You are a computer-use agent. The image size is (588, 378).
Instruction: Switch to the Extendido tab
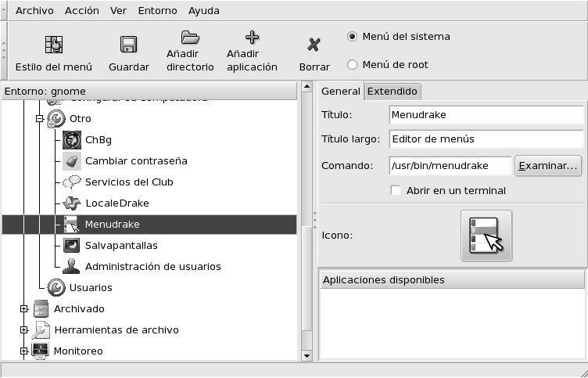pyautogui.click(x=393, y=92)
